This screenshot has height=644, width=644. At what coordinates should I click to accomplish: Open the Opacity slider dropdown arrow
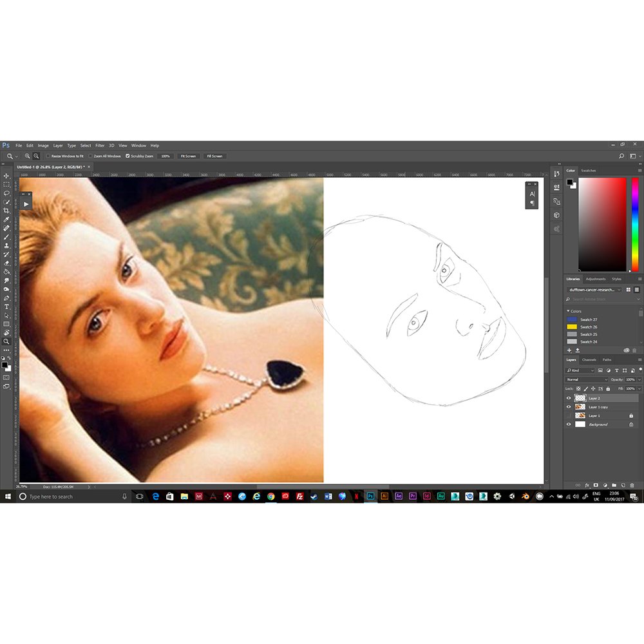639,379
